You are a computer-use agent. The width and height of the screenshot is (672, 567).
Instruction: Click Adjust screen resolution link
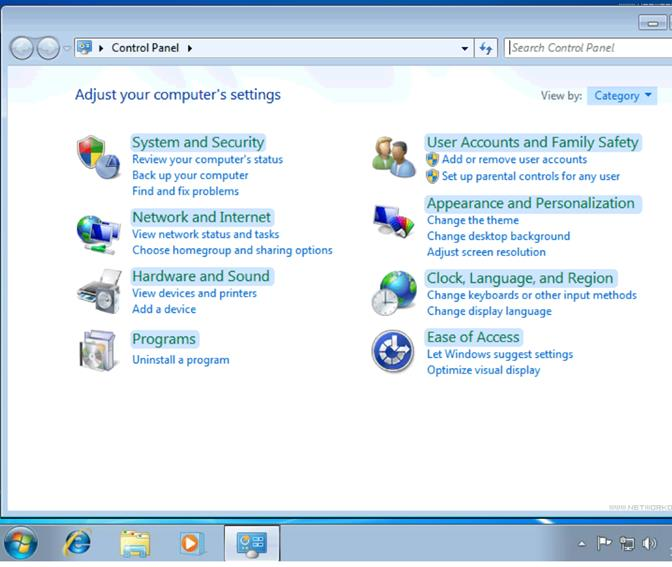point(486,252)
